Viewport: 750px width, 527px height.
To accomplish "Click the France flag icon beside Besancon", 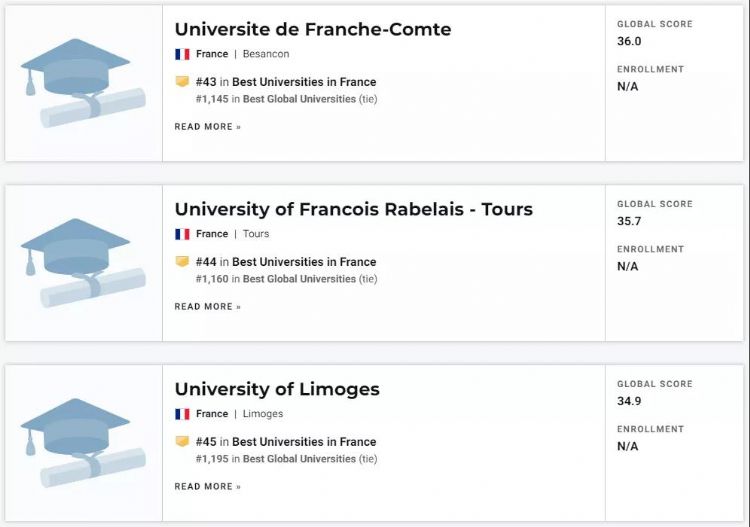I will 182,54.
